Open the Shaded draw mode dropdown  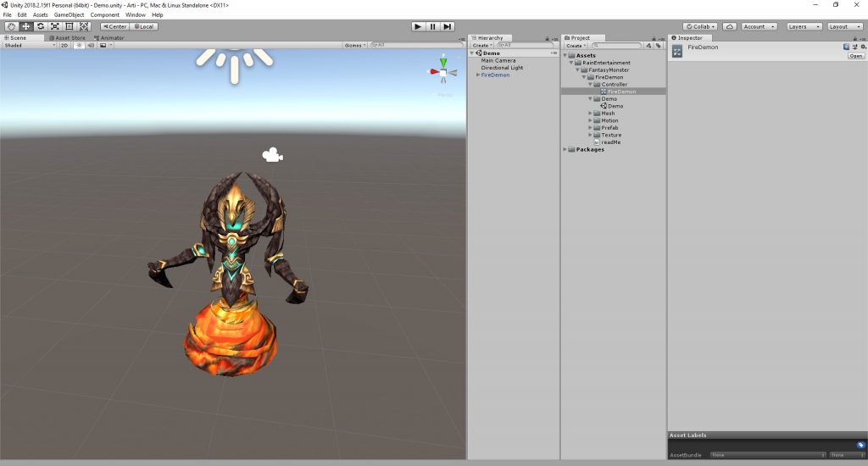[29, 46]
